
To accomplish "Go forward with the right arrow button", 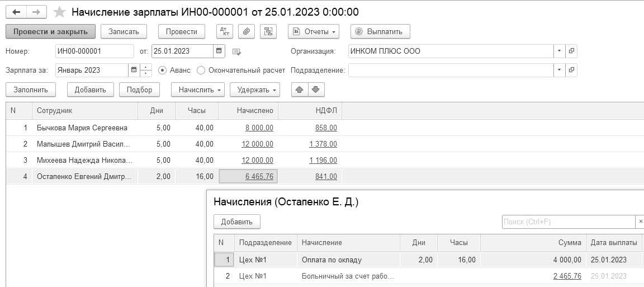I will 36,12.
